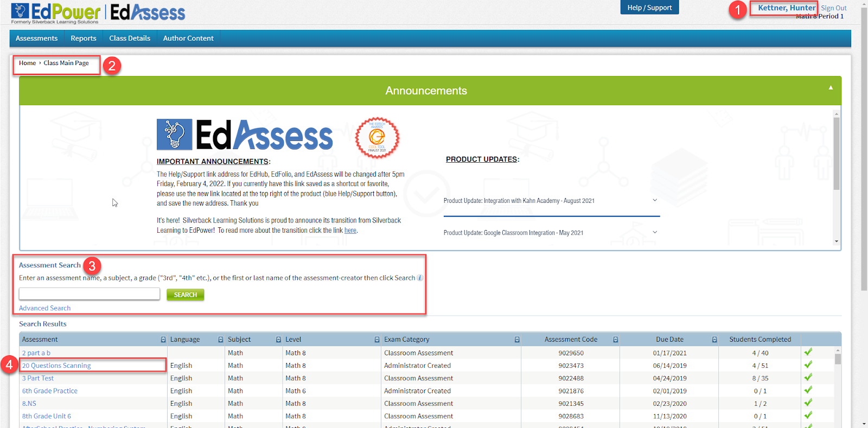Click the EdAssess logo in the header
The width and height of the screenshot is (868, 428).
coord(148,12)
